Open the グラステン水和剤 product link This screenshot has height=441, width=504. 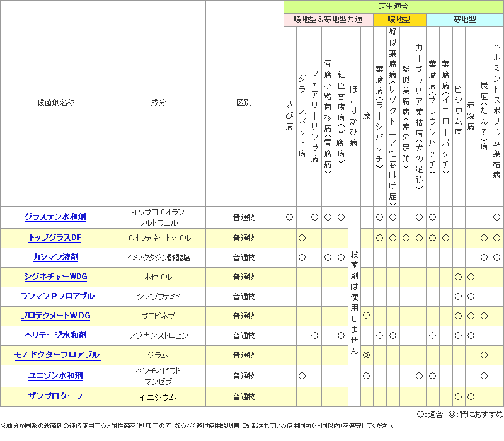pyautogui.click(x=55, y=217)
